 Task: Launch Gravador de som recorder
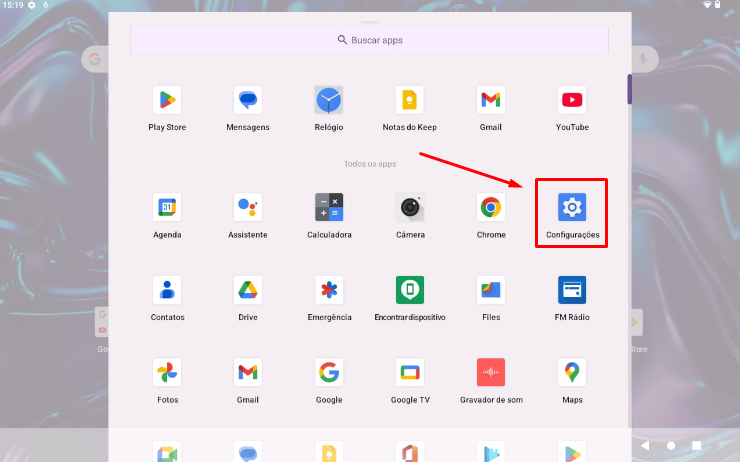tap(491, 372)
